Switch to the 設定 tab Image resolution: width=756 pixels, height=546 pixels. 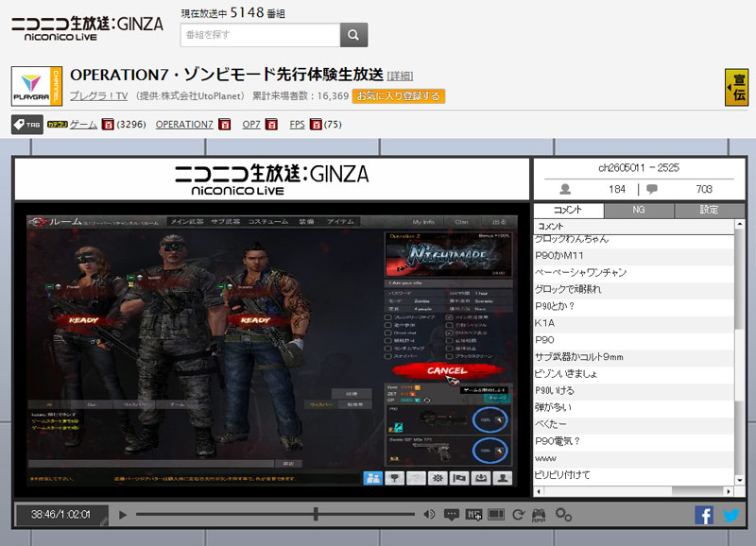[710, 210]
